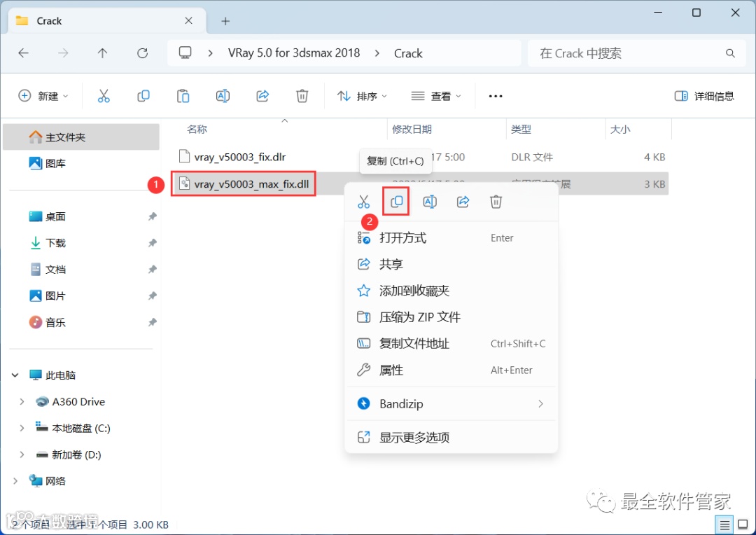Click the Copy icon in the toolbar

[143, 96]
